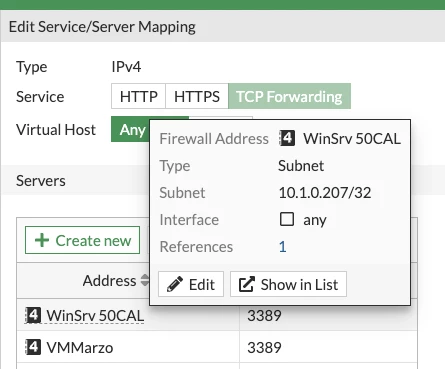The image size is (445, 369).
Task: Click the 3389 port of VMMarzo
Action: pyautogui.click(x=264, y=347)
